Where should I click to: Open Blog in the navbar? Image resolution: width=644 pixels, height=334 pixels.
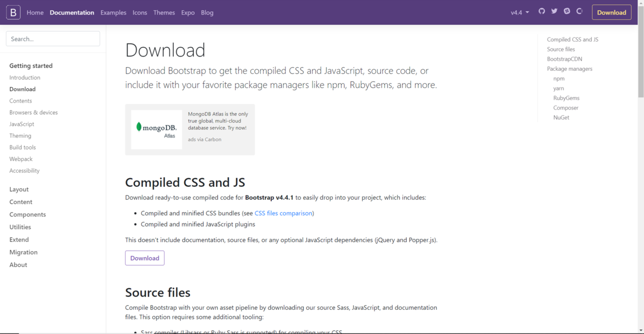[x=207, y=12]
